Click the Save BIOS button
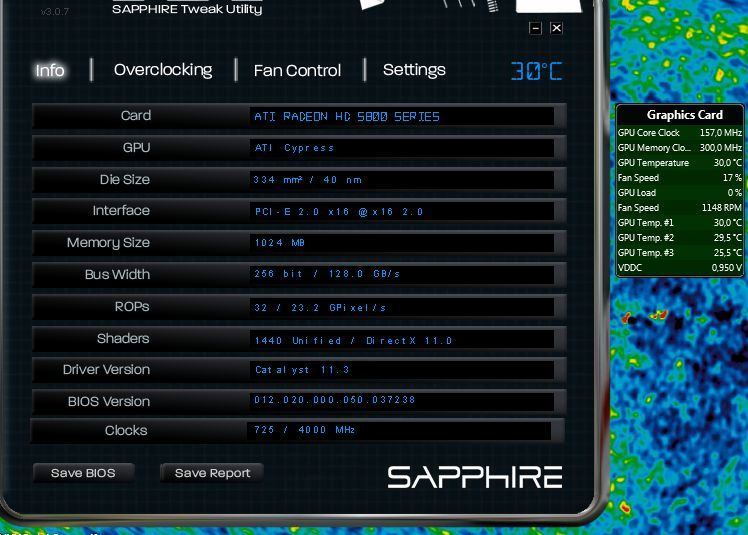Screen dimensions: 748x535 pos(83,473)
